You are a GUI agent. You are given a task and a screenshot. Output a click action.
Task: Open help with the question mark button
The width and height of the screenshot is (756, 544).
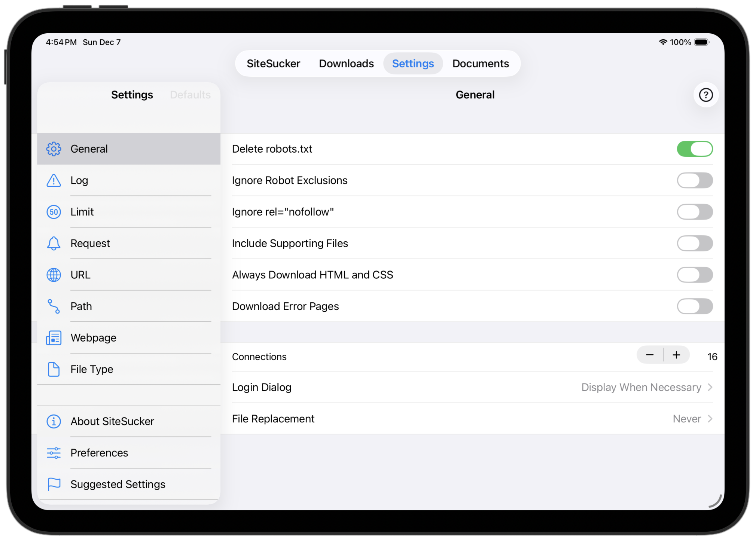point(706,95)
